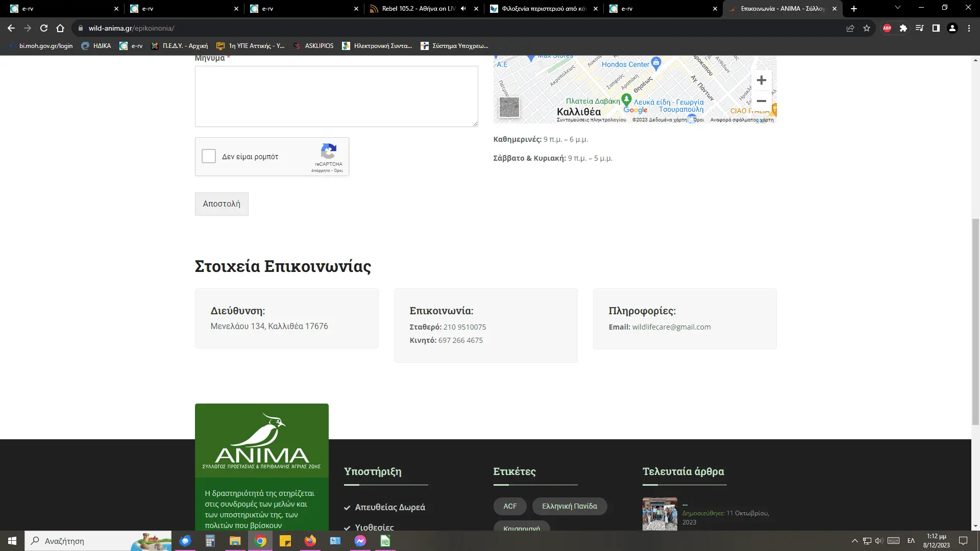
Task: Mute the Rebel 105.2 tab audio icon
Action: click(463, 9)
